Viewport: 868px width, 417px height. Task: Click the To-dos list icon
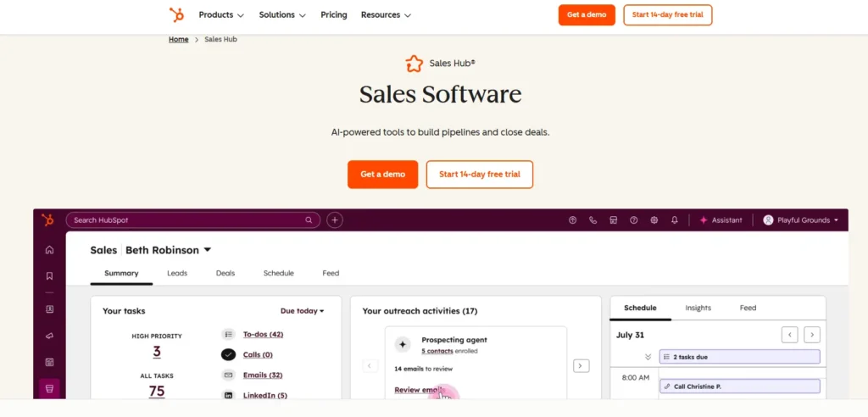point(228,335)
